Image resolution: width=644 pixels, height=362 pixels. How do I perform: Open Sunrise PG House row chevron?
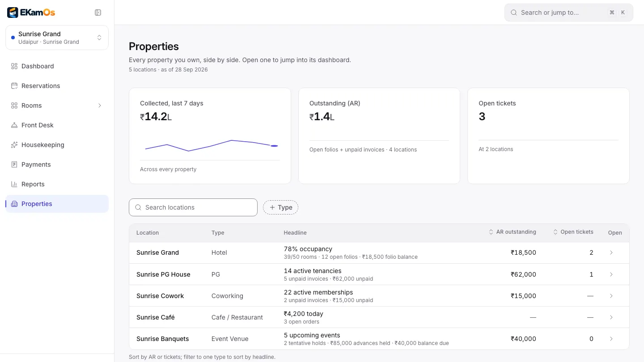[x=611, y=274]
